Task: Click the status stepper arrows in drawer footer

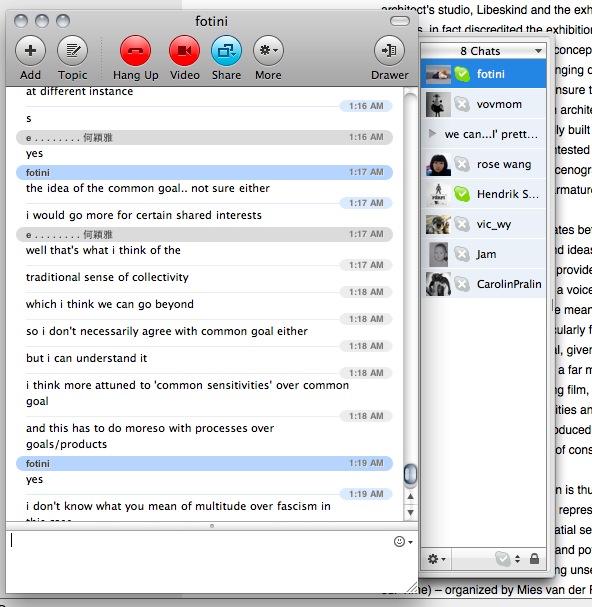Action: coord(517,559)
